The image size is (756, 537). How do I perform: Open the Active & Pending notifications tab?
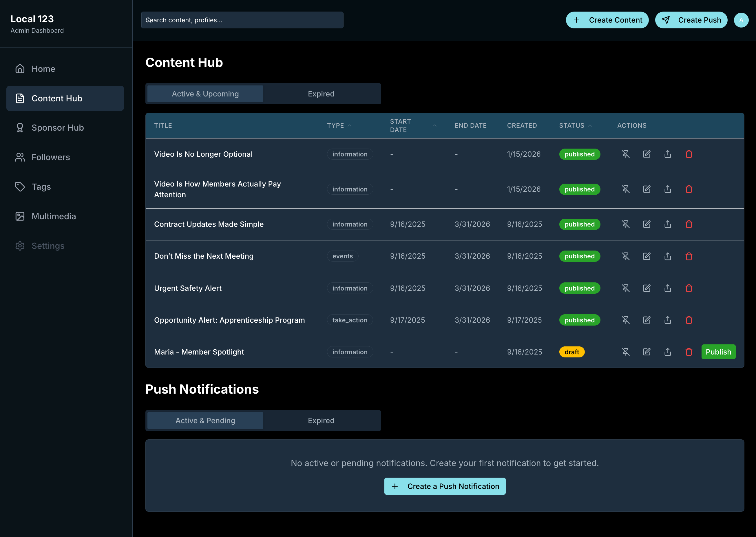coord(205,420)
